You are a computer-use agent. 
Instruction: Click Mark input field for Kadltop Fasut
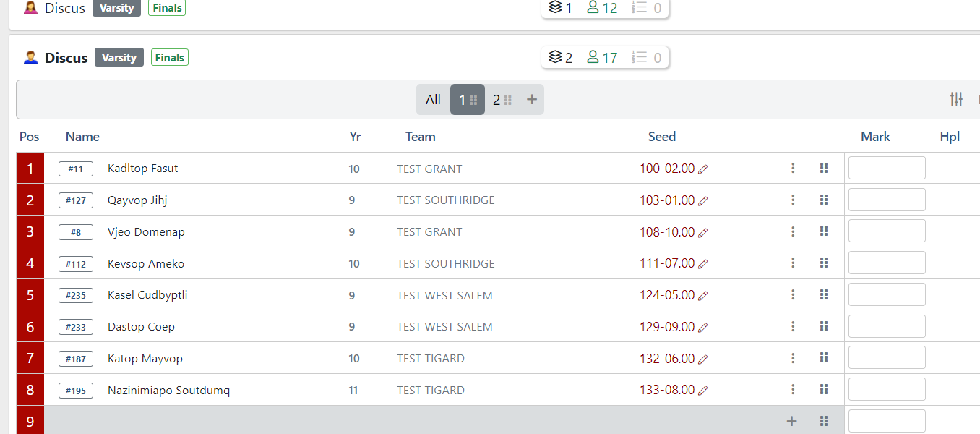click(886, 168)
